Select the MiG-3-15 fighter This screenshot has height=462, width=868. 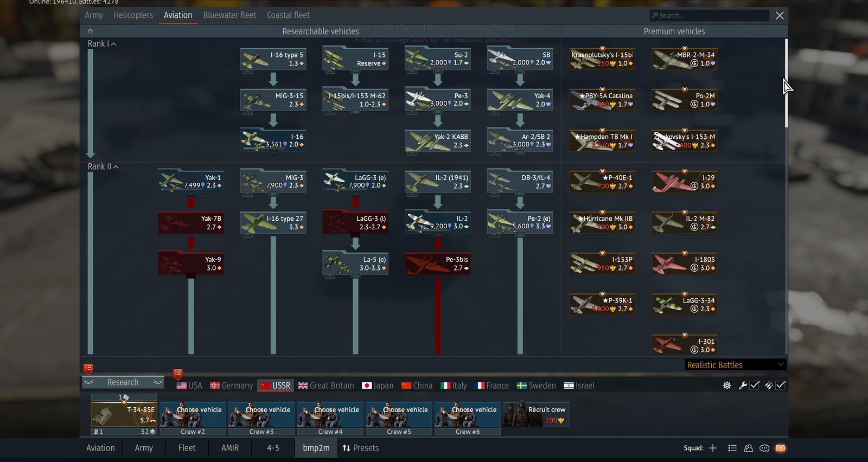(x=273, y=100)
